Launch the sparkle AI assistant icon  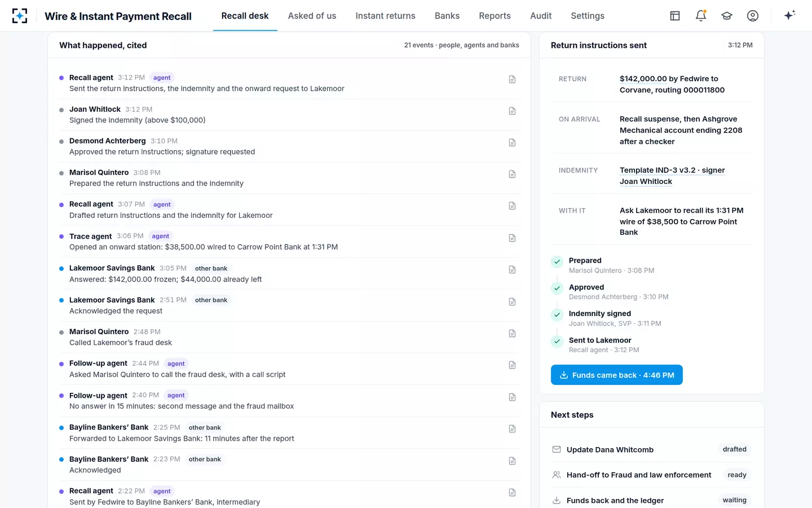pyautogui.click(x=789, y=15)
